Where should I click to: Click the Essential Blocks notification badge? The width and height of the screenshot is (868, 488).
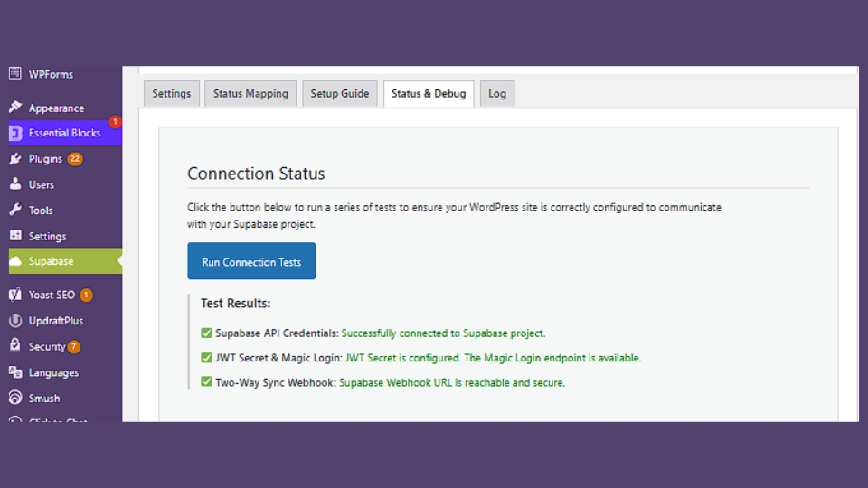pyautogui.click(x=115, y=121)
